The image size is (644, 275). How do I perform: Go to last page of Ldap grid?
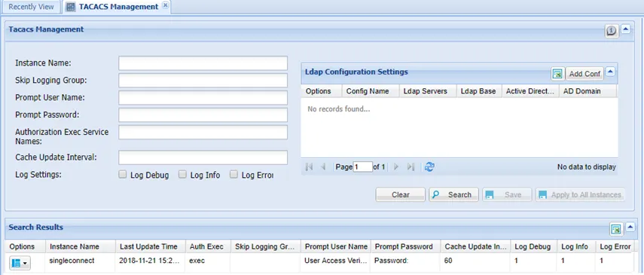coord(411,167)
